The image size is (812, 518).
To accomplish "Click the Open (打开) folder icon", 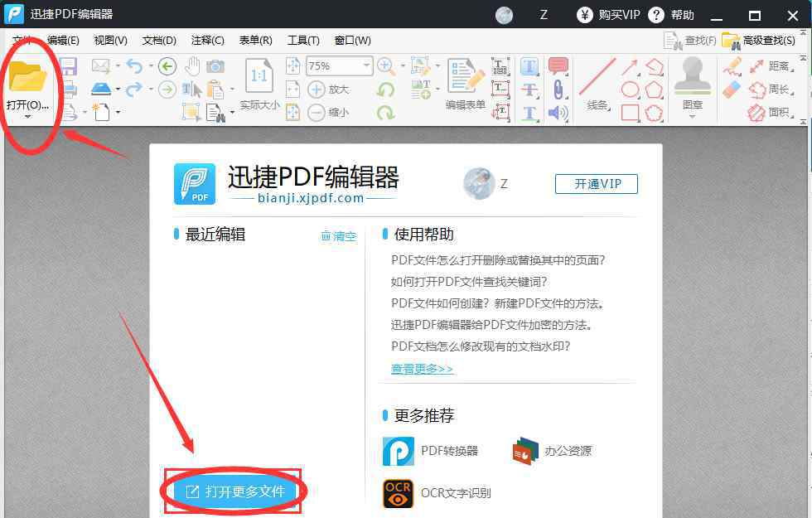I will click(27, 76).
